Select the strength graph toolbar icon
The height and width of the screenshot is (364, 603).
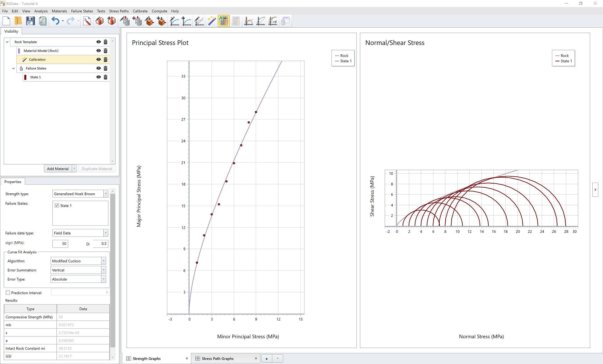[248, 21]
